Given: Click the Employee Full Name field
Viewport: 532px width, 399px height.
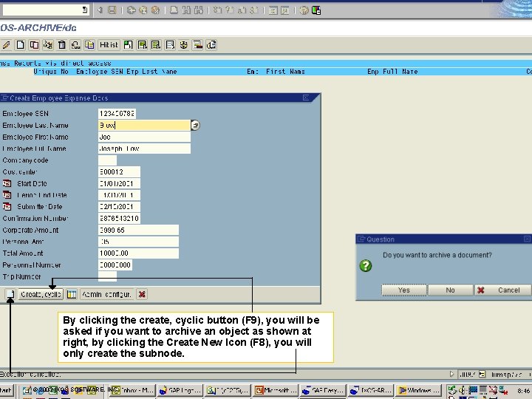Looking at the screenshot, I should 144,149.
